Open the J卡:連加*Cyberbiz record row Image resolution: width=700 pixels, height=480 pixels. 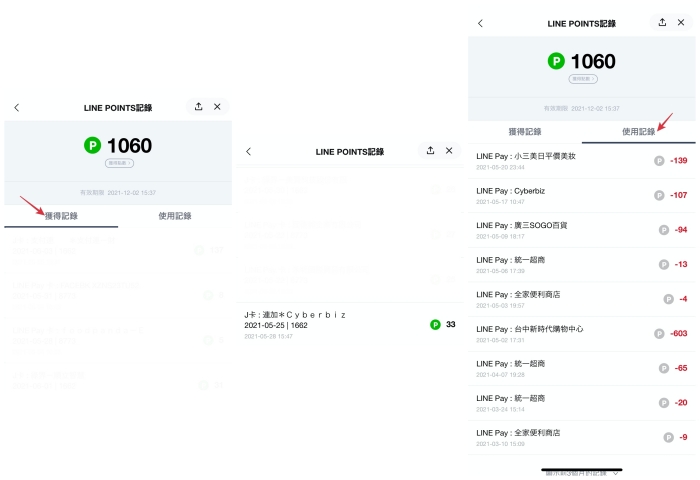pos(350,325)
